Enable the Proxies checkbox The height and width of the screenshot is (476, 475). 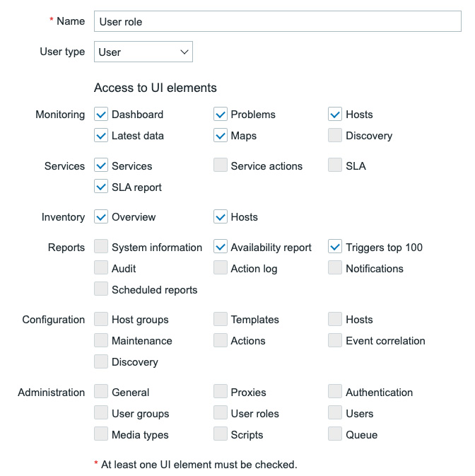pos(221,392)
